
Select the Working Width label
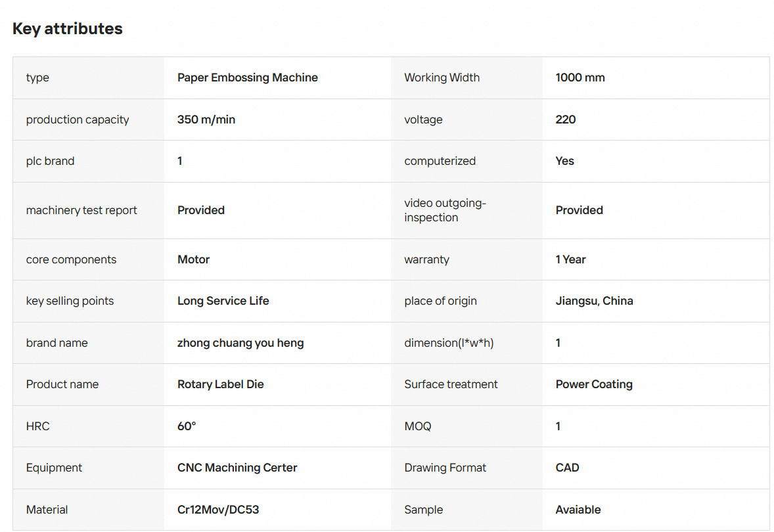(x=442, y=78)
